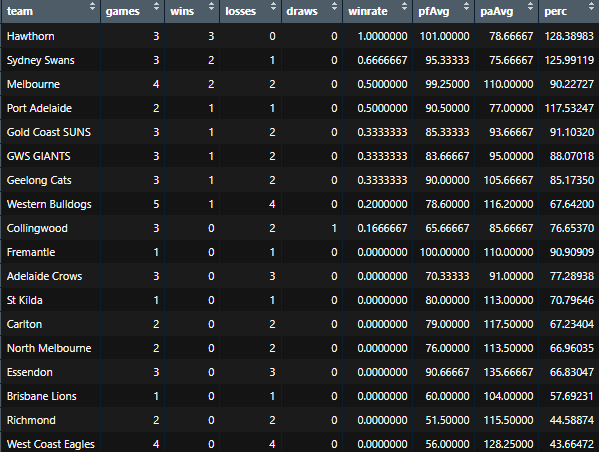Select the Port Adelaide team cell
The height and width of the screenshot is (452, 599).
click(50, 108)
